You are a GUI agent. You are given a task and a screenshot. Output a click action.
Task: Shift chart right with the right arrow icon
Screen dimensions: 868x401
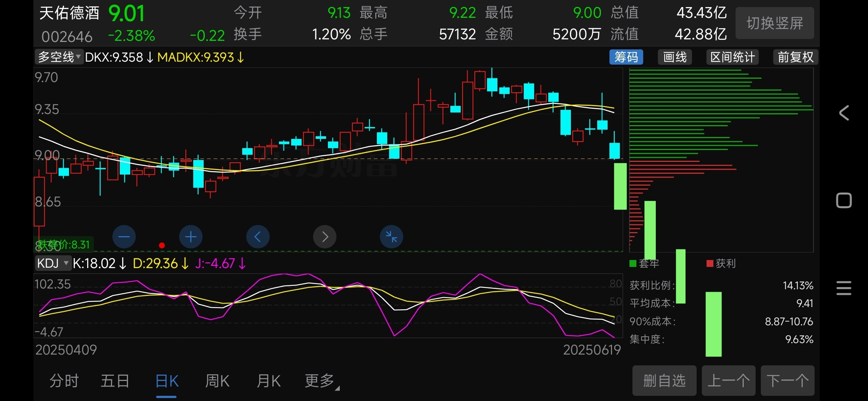coord(325,237)
